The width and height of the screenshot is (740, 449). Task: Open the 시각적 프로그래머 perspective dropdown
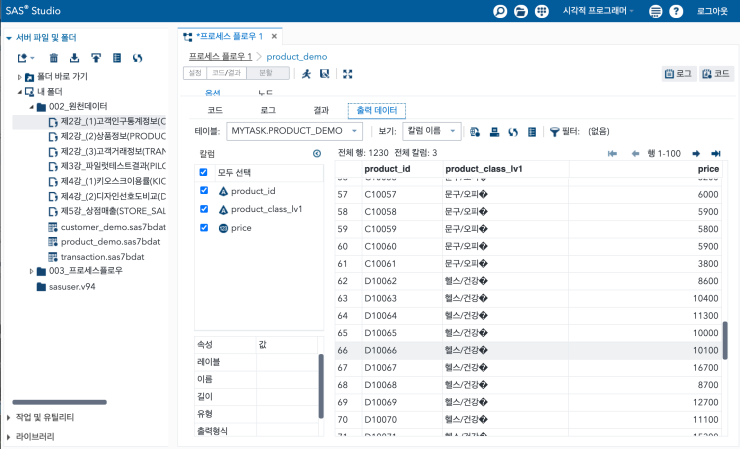(598, 11)
